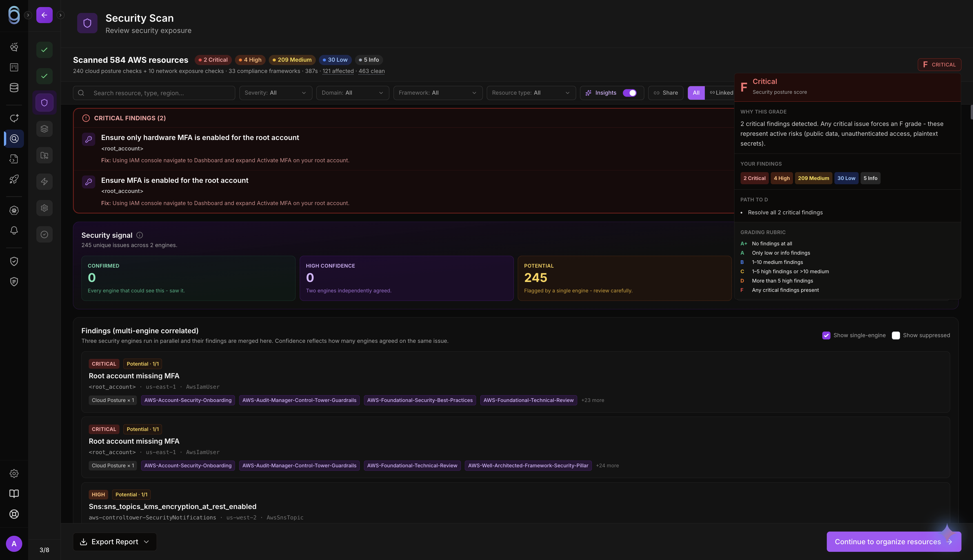Go to the lightning bolt step
This screenshot has width=973, height=560.
tap(44, 181)
